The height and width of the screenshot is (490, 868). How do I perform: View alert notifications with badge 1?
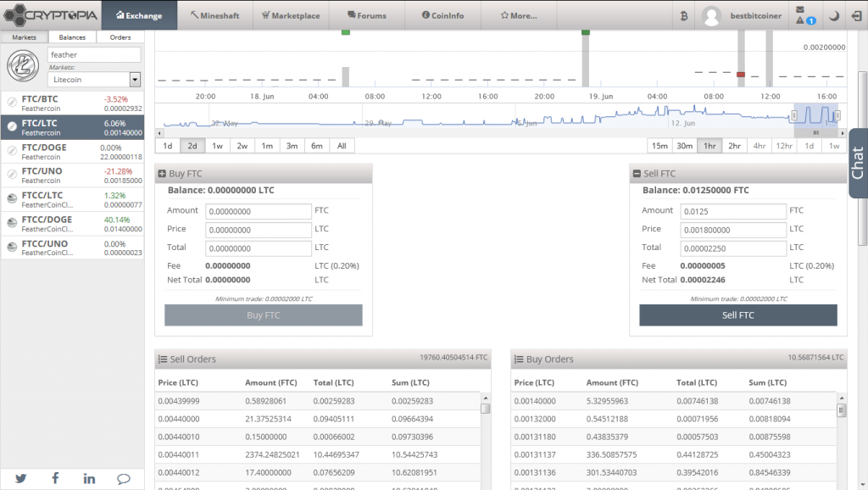805,20
